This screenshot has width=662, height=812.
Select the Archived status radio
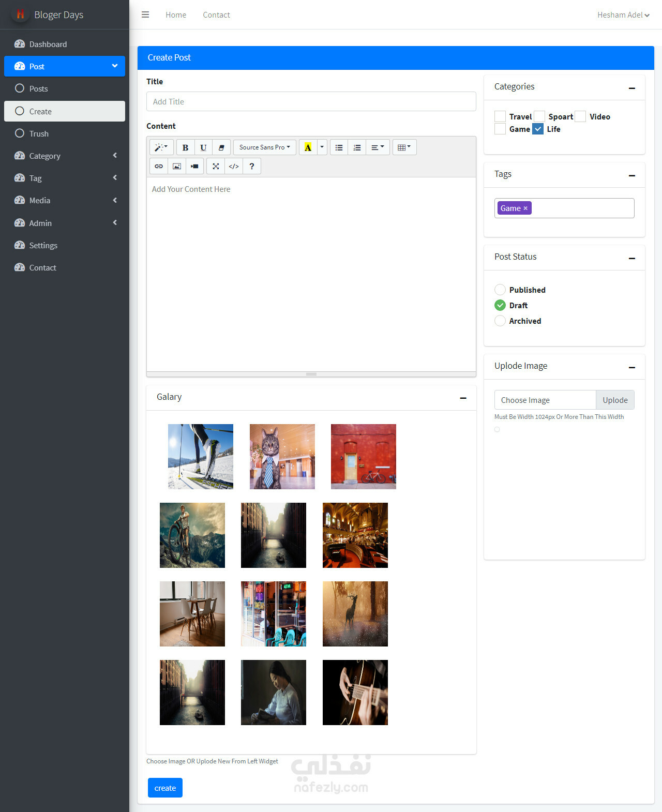[x=500, y=321]
